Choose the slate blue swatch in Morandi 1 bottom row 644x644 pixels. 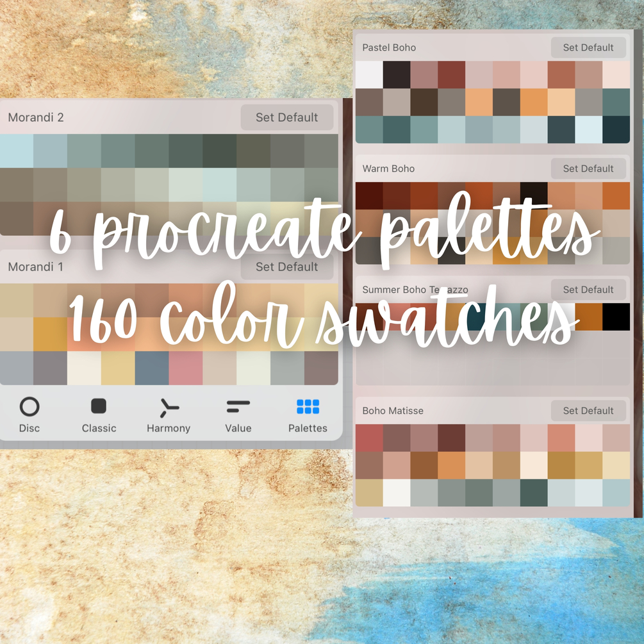(x=152, y=368)
